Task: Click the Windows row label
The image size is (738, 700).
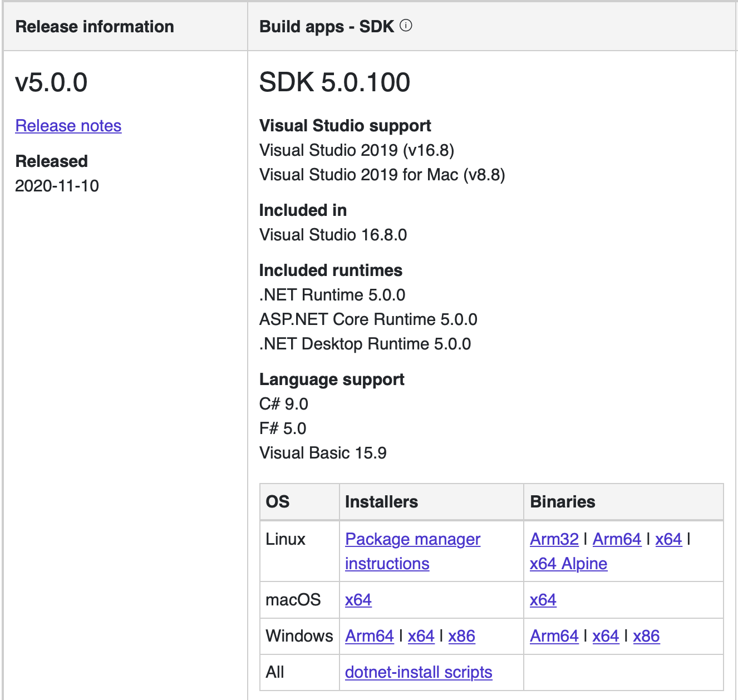Action: [x=299, y=636]
